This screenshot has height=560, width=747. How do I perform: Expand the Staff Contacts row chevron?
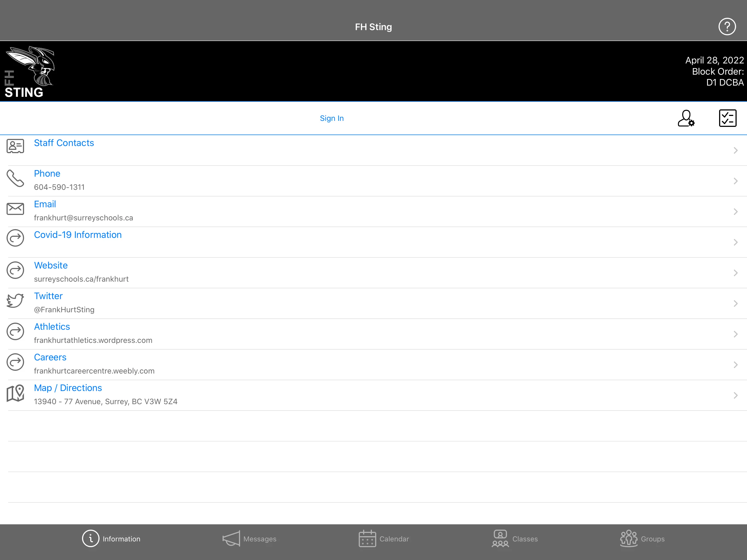[736, 150]
